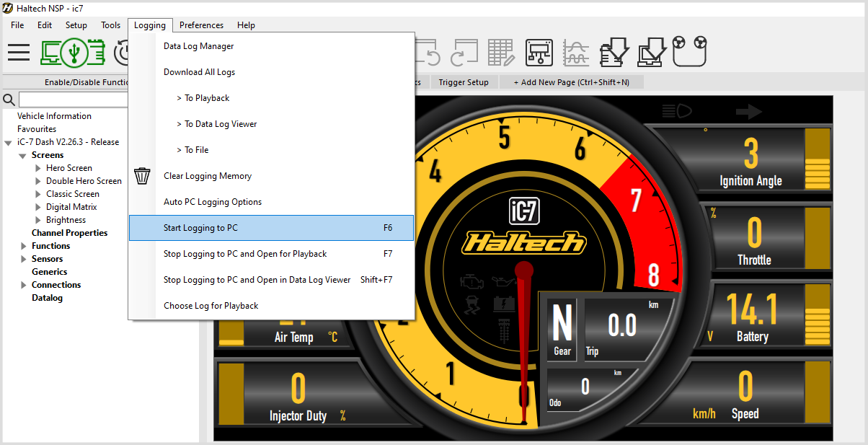Select Vehicle Information in the tree
The image size is (868, 445).
(x=54, y=116)
